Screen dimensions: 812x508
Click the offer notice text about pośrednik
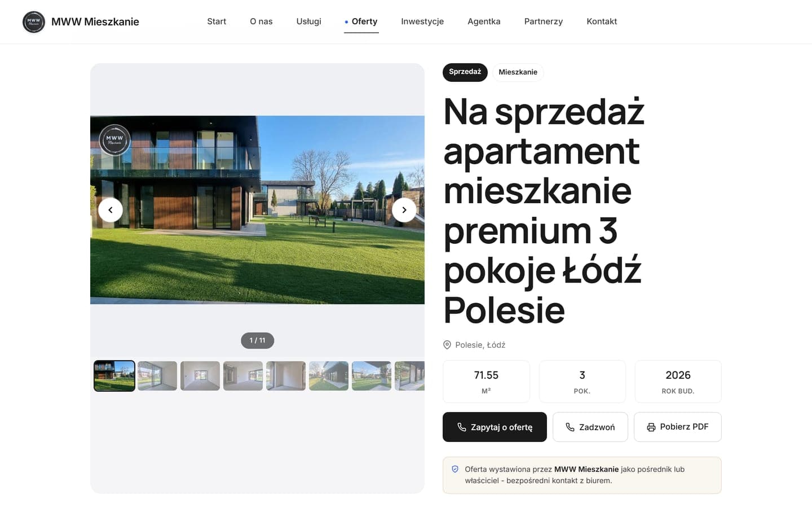click(x=575, y=475)
